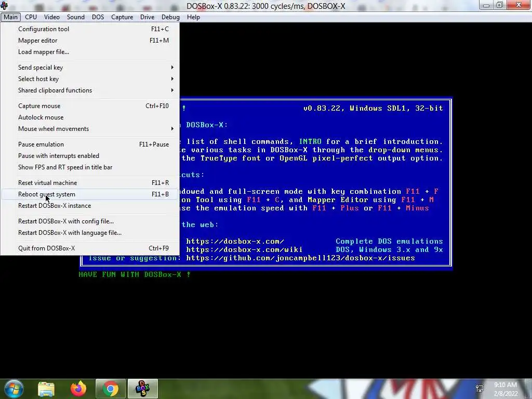Click the green INTRO command word
Image resolution: width=532 pixels, height=399 pixels.
[x=310, y=141]
